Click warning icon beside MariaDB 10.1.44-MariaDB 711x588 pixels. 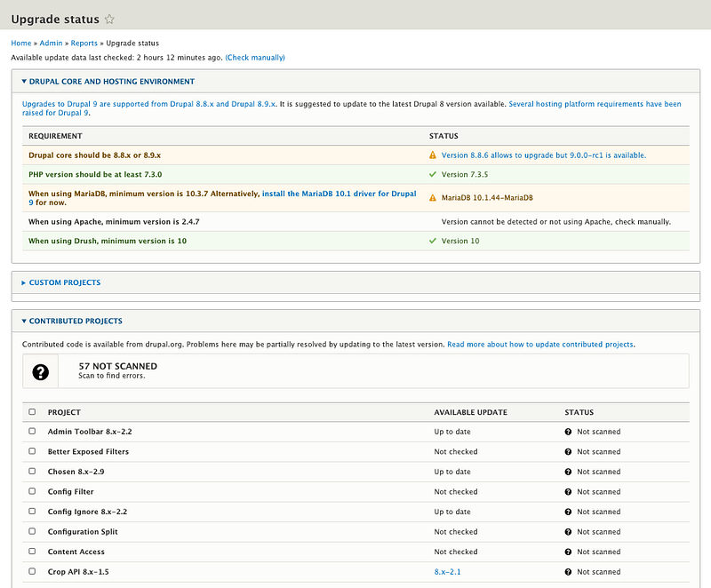[433, 198]
